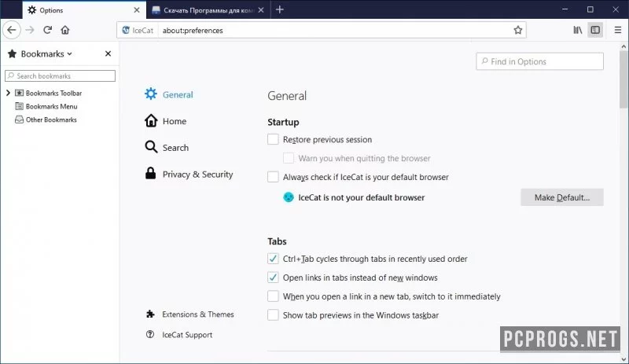Click IceCat is not your default browser text

click(362, 197)
